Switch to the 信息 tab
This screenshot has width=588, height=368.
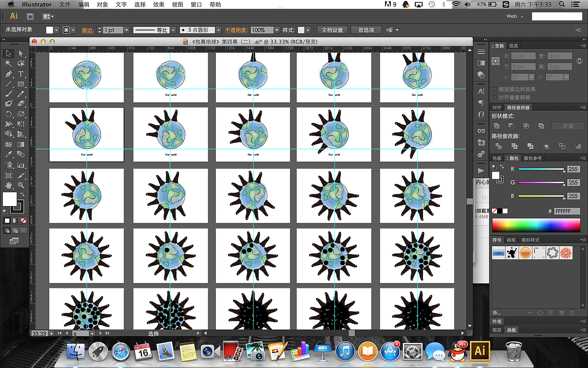(x=514, y=46)
